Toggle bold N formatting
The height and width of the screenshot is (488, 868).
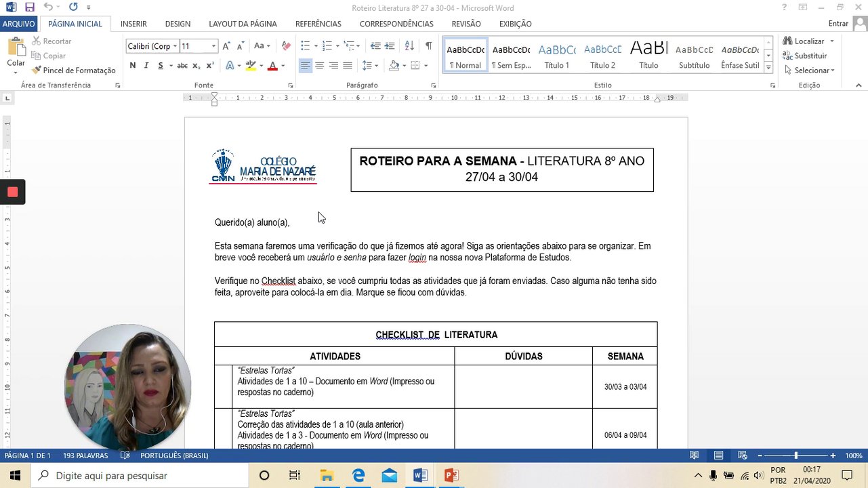tap(133, 66)
